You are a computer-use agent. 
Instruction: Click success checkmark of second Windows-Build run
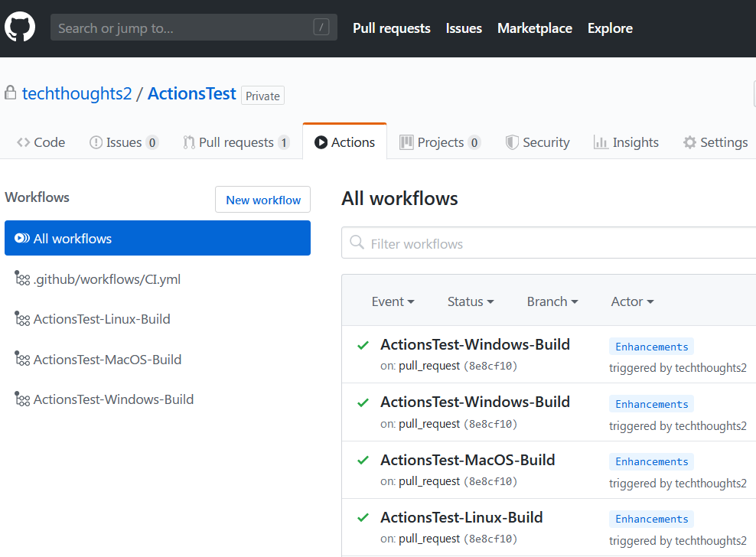point(363,402)
